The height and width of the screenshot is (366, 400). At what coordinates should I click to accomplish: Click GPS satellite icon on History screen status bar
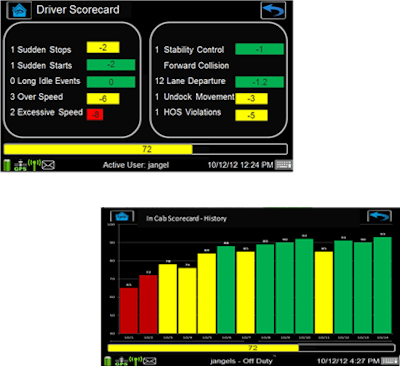122,361
